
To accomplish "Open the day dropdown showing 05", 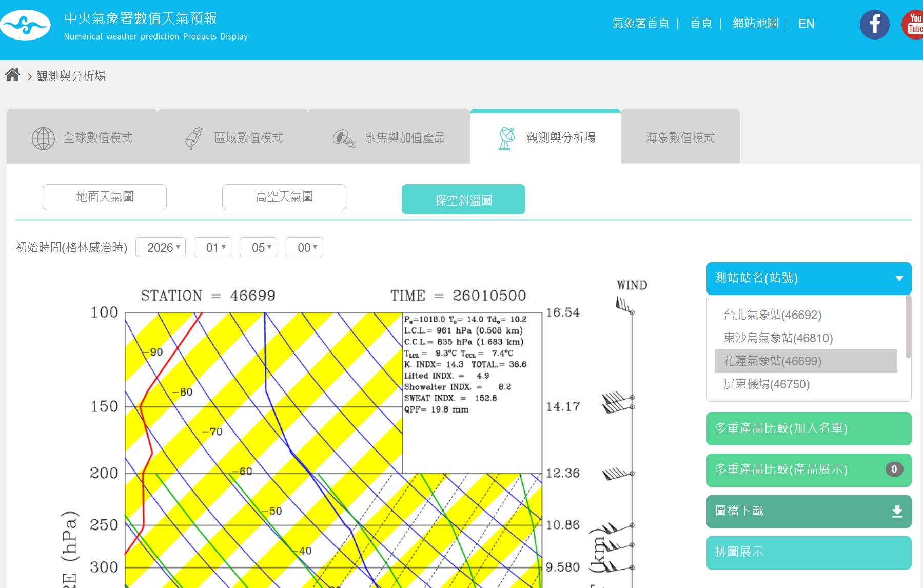I will [259, 247].
